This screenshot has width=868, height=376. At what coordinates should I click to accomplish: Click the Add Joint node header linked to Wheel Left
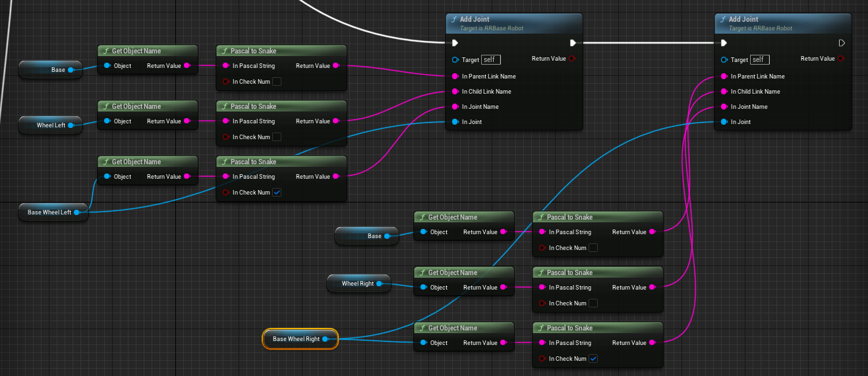click(x=514, y=23)
